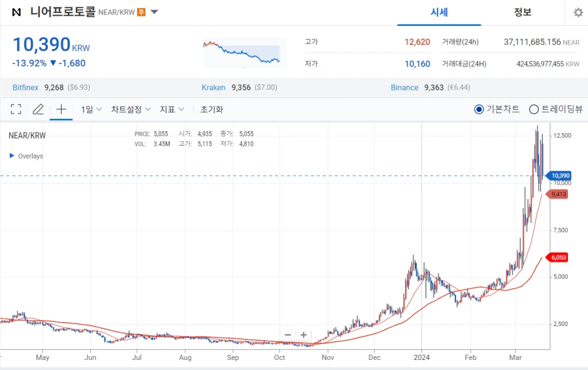Click the 424,536,977,455 KRW trade amount

[x=548, y=63]
